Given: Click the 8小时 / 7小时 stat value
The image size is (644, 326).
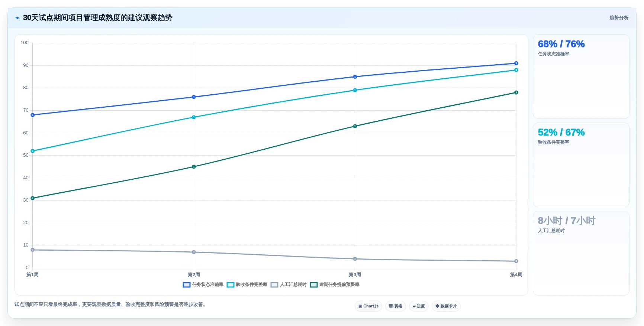Looking at the screenshot, I should (566, 221).
